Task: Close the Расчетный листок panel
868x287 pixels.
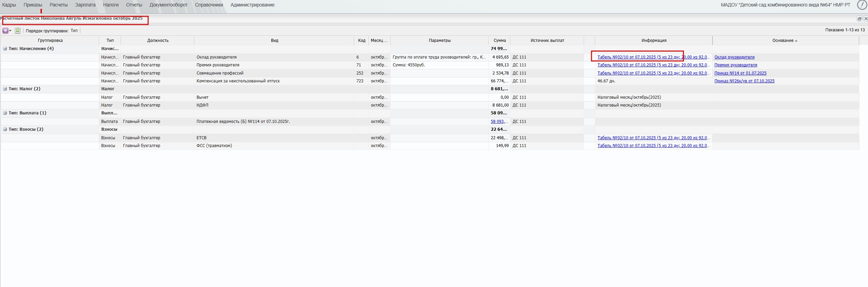Action: pos(866,19)
